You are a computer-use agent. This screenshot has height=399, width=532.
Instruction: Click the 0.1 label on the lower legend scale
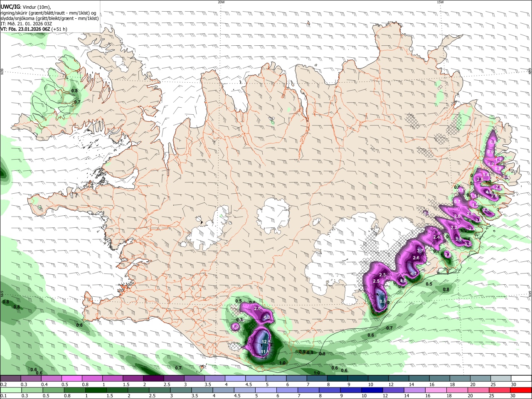(3, 396)
